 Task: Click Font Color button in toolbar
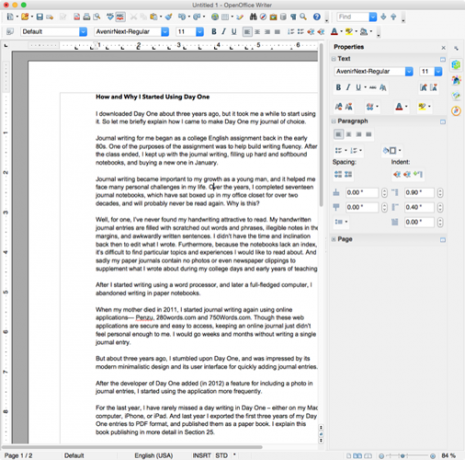point(334,32)
